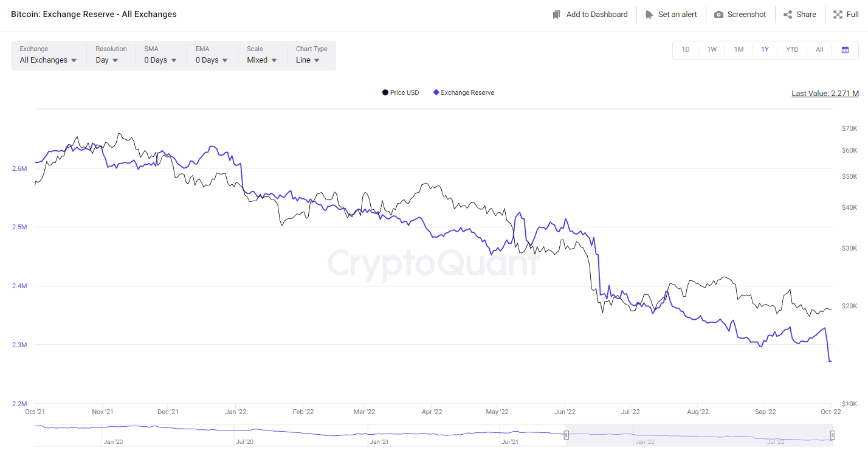The height and width of the screenshot is (453, 868).
Task: Expand the EMA 0 Days dropdown
Action: click(212, 60)
